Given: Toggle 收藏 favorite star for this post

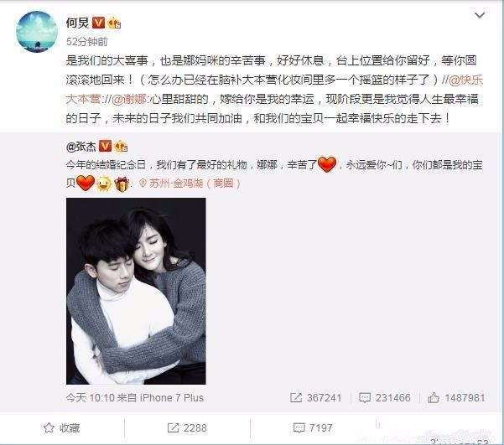Looking at the screenshot, I should pos(62,428).
